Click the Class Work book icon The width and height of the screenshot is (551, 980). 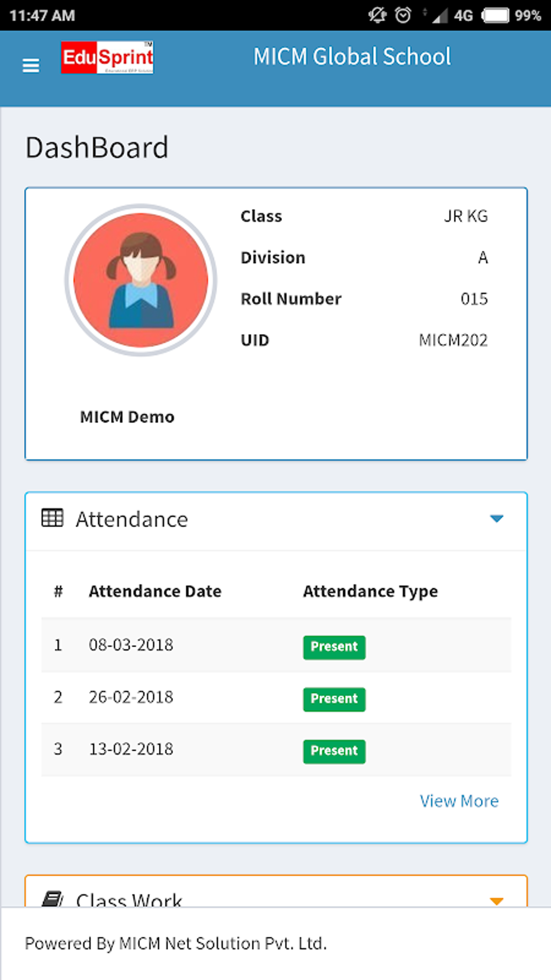52,899
